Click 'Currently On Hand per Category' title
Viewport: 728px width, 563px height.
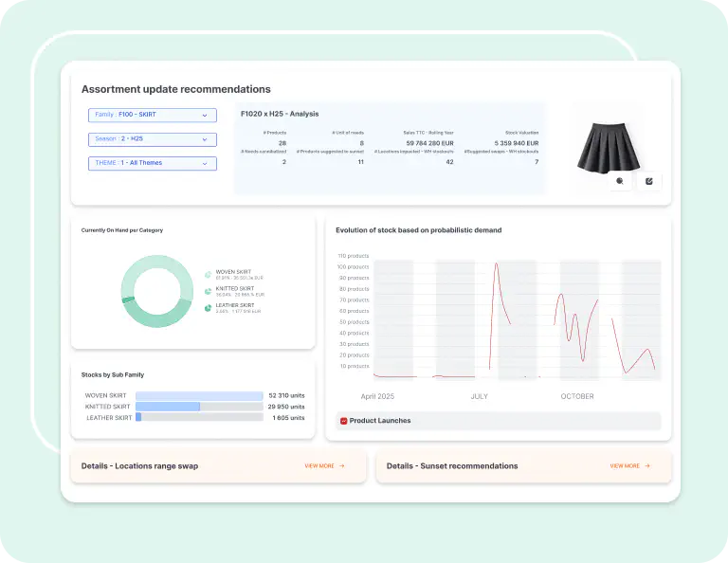[x=122, y=230]
